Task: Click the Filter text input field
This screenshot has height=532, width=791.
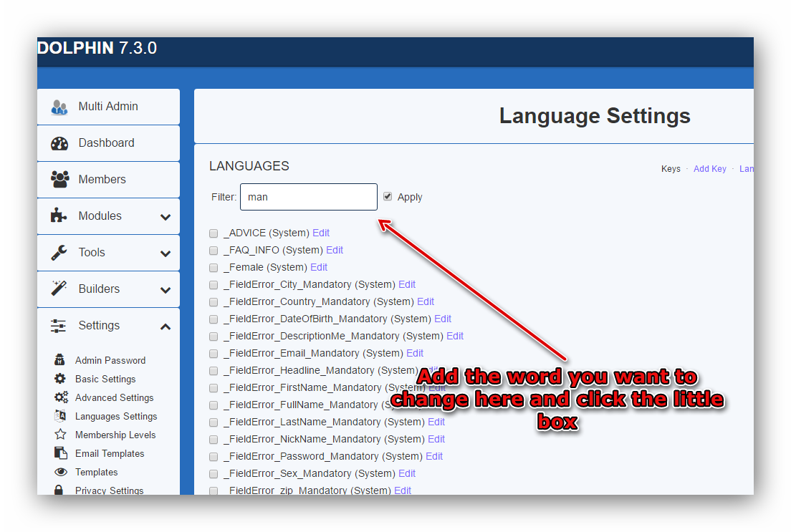Action: coord(308,197)
